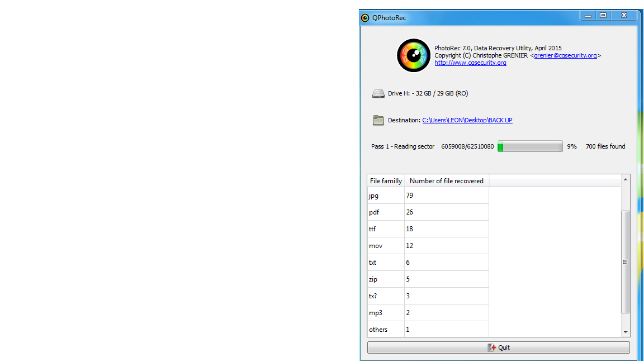Image resolution: width=644 pixels, height=362 pixels.
Task: Click the File family column header
Action: point(386,181)
